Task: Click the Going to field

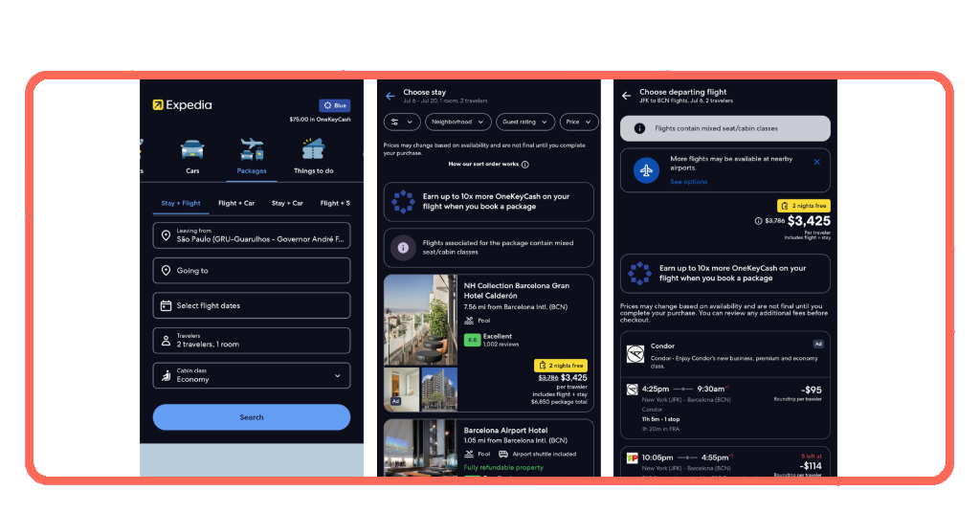Action: [x=252, y=271]
